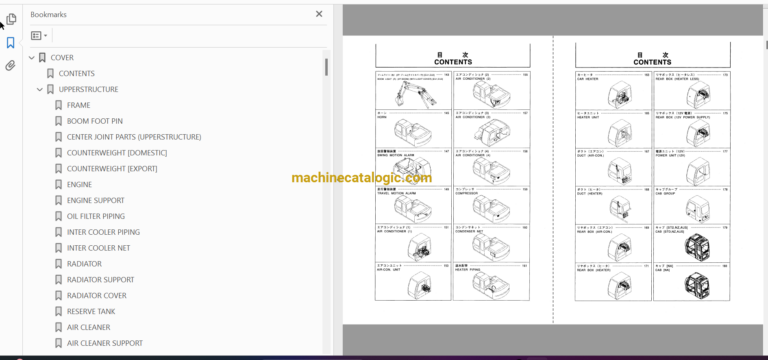
Task: Click bookmark icon beside RADIATOR SUPPORT
Action: pyautogui.click(x=58, y=280)
